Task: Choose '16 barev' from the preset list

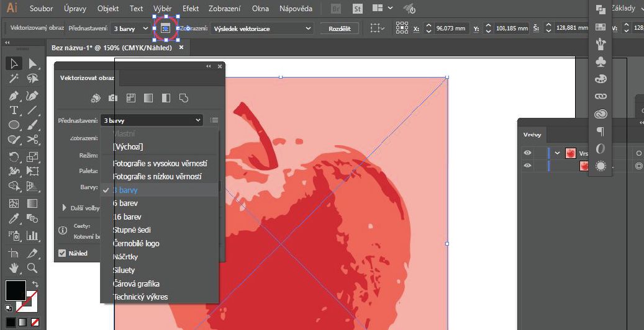Action: [x=127, y=216]
